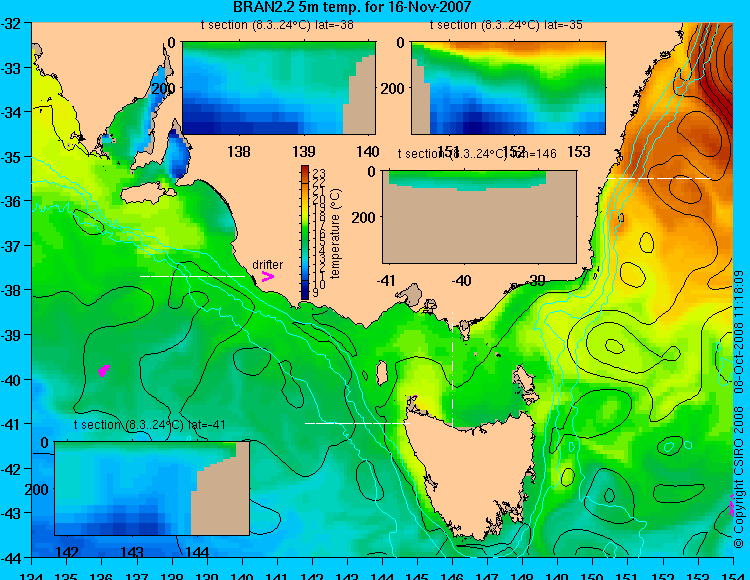Click the Tasmania landmass
The height and width of the screenshot is (580, 750).
473,473
